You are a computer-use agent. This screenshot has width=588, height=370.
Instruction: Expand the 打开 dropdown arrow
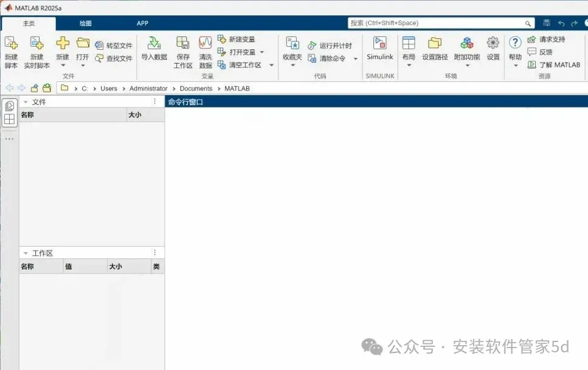coord(83,66)
